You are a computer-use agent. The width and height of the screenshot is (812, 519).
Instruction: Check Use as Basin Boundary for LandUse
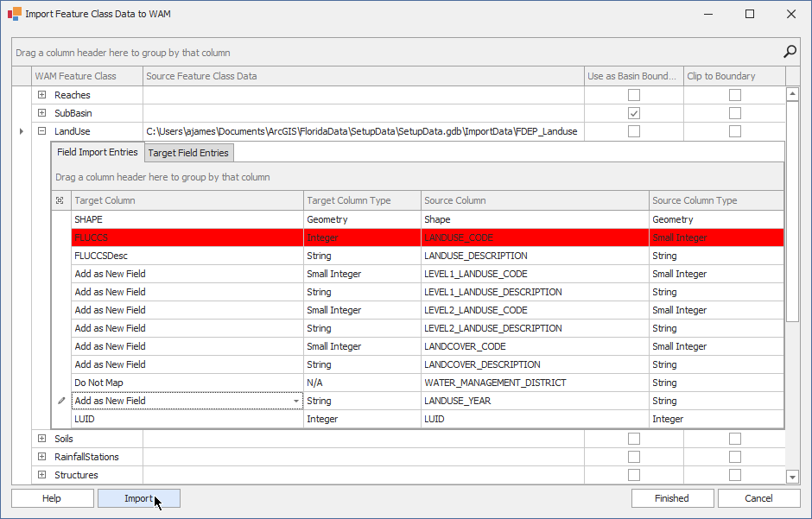click(634, 131)
